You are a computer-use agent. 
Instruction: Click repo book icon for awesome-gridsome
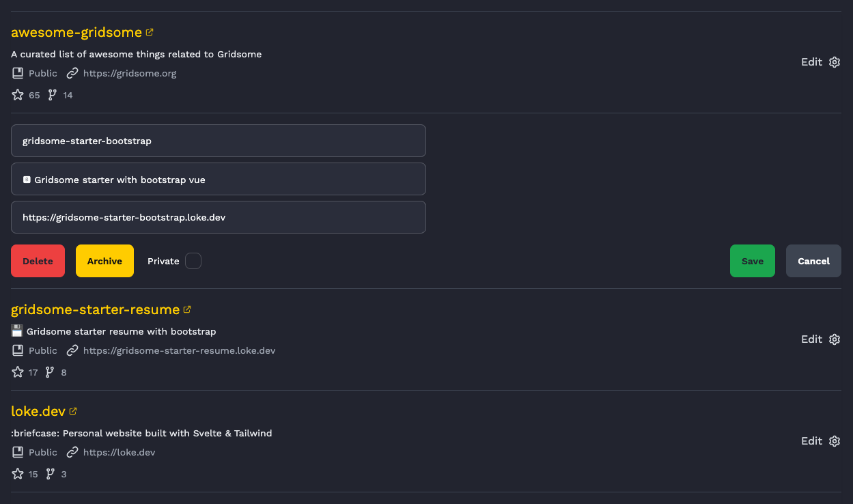coord(18,73)
